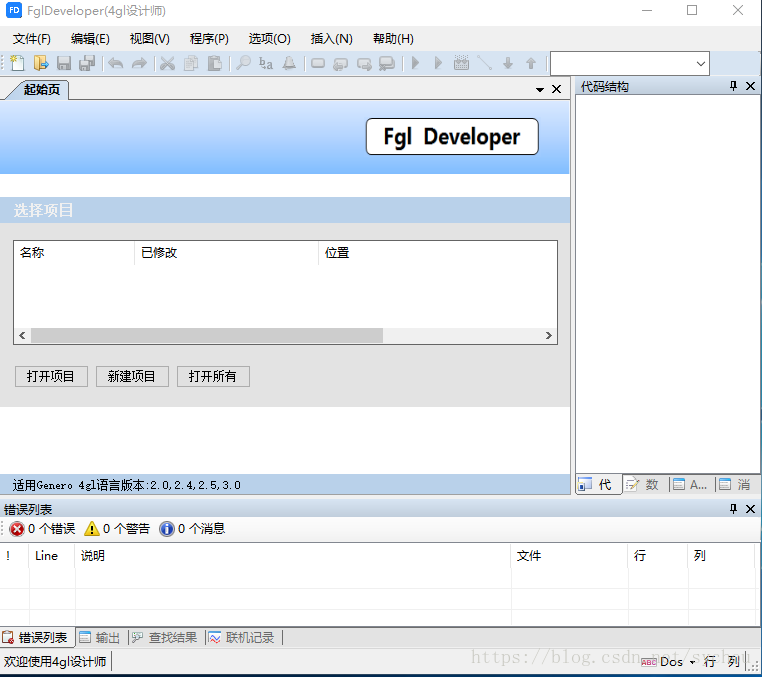Click the build icon after run arrows
Viewport: 762px width, 677px height.
click(x=461, y=63)
